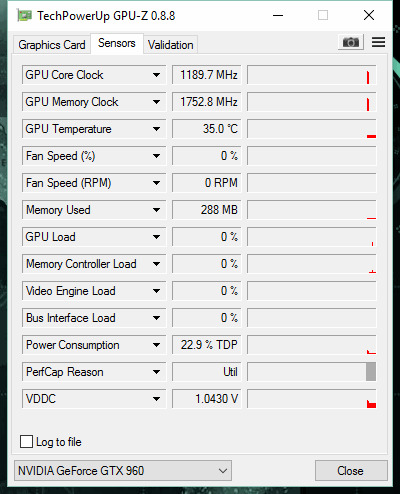The height and width of the screenshot is (494, 400).
Task: Expand the GPU Temperature dropdown arrow
Action: 156,129
